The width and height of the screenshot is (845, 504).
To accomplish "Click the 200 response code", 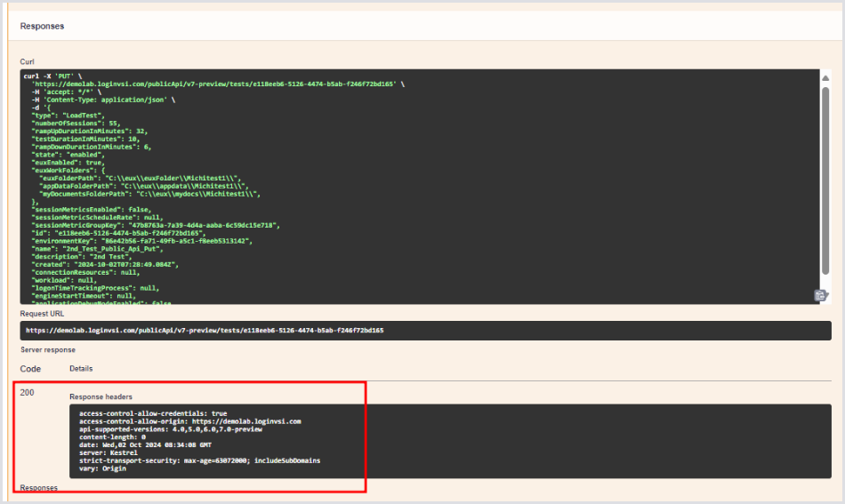I will [28, 392].
